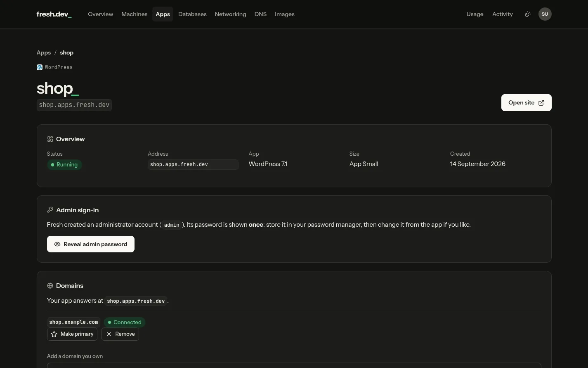Click the WordPress logo icon

pos(40,67)
